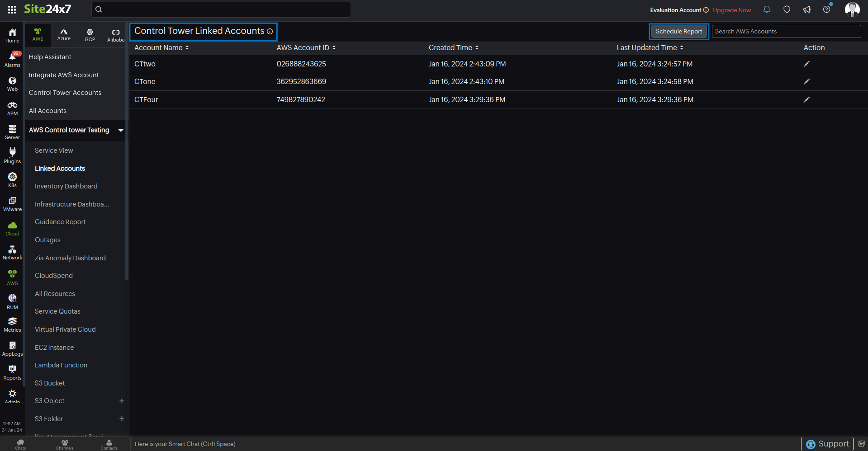Collapse the AWS Control tower Testing dropdown

(x=120, y=130)
